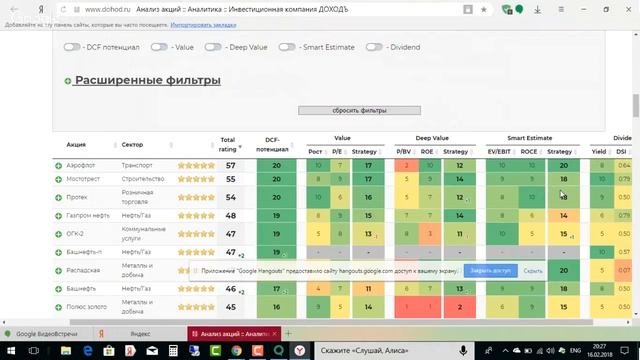Viewport: 640px width, 360px height.
Task: Sort by P/BV column header
Action: [403, 151]
